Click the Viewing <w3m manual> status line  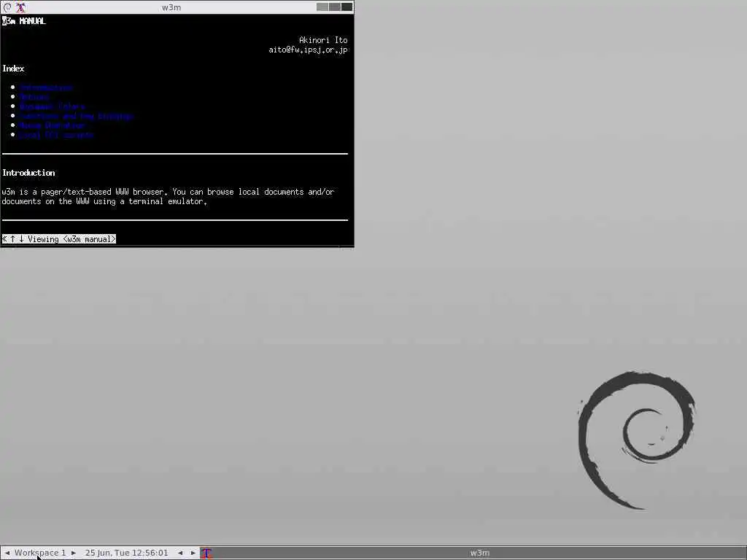(x=59, y=239)
